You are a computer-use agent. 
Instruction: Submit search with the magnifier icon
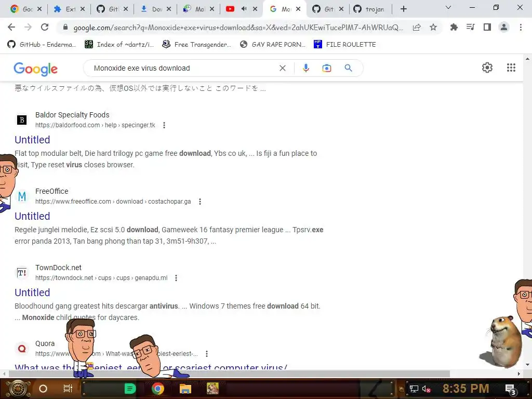click(x=348, y=68)
